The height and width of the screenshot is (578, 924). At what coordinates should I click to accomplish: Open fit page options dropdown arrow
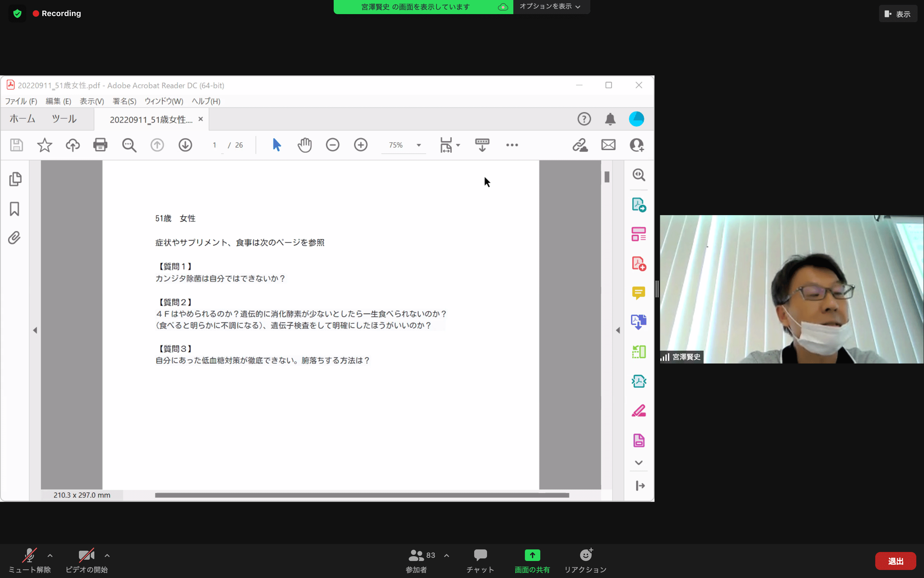point(458,145)
